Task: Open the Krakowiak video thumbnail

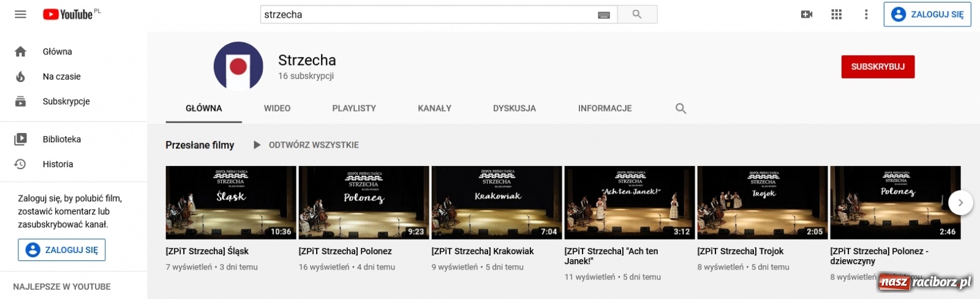Action: click(496, 202)
